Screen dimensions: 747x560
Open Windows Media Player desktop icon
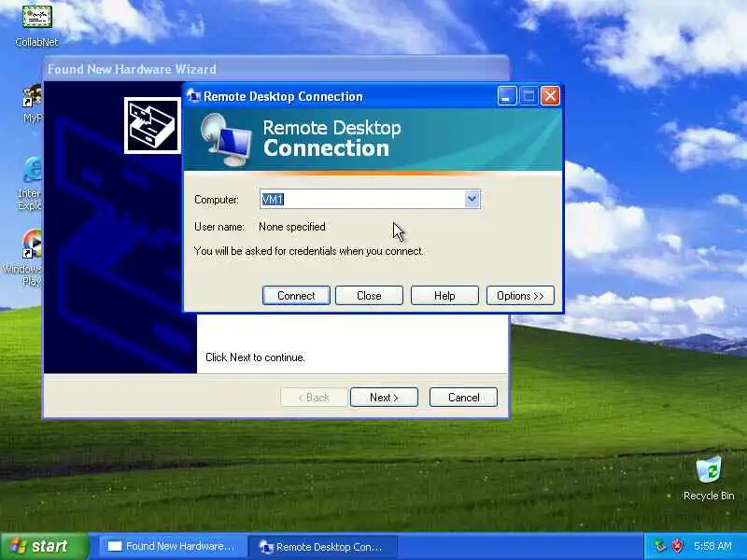(x=26, y=258)
